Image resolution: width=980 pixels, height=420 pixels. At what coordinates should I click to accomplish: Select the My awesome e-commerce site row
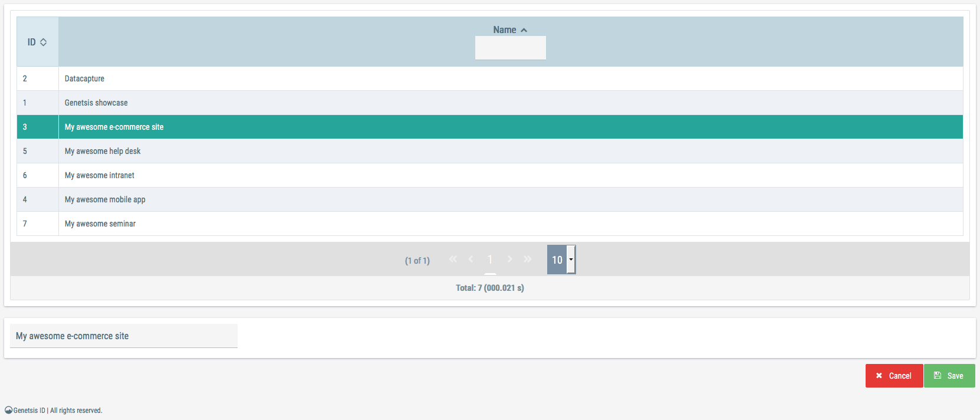tap(114, 127)
